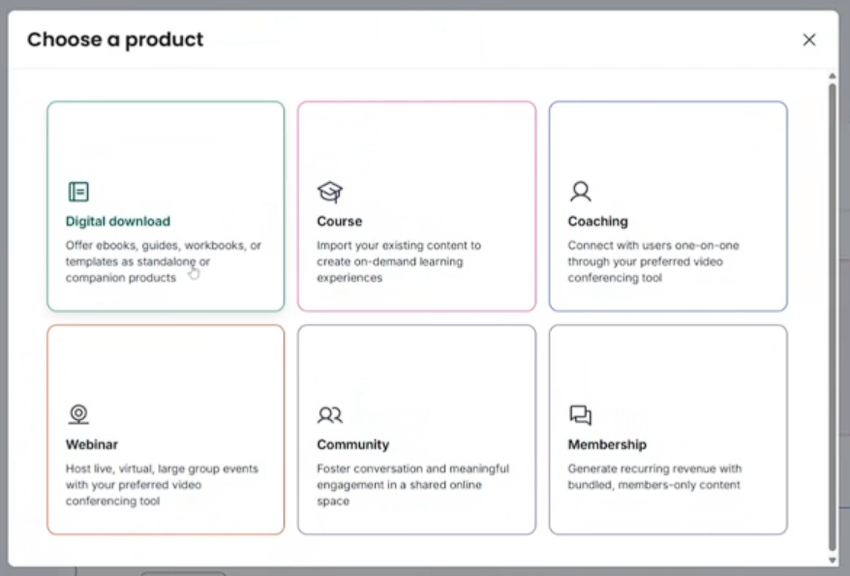Click Membership description about recurring revenue
This screenshot has width=850, height=576.
pyautogui.click(x=654, y=476)
